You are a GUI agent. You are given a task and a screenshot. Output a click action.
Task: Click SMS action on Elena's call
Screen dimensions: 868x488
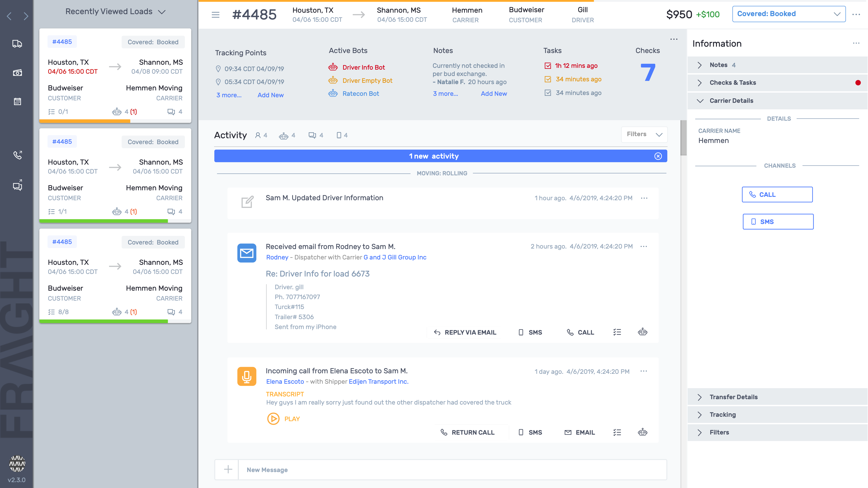coord(530,432)
